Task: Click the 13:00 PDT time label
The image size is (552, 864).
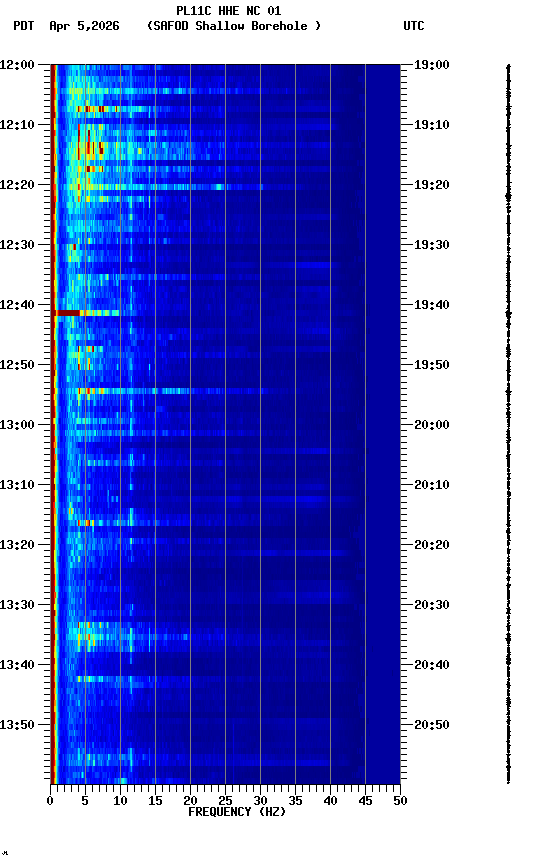Action: (17, 425)
